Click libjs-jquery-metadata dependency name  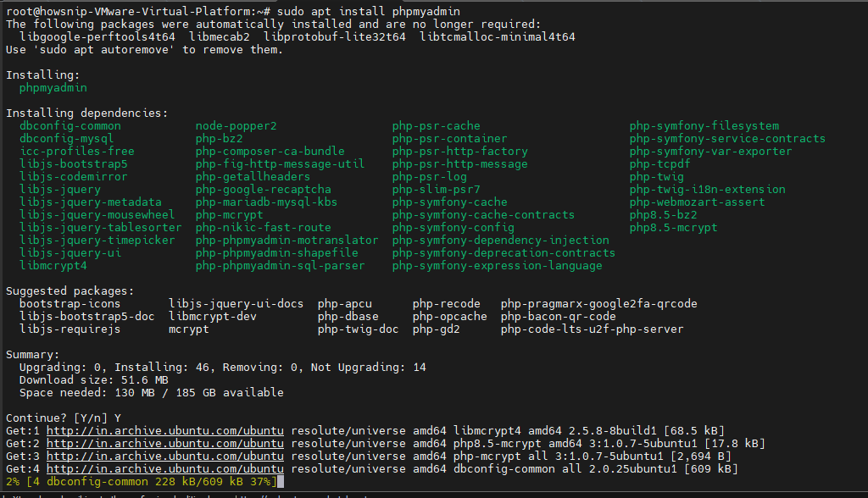click(x=91, y=202)
